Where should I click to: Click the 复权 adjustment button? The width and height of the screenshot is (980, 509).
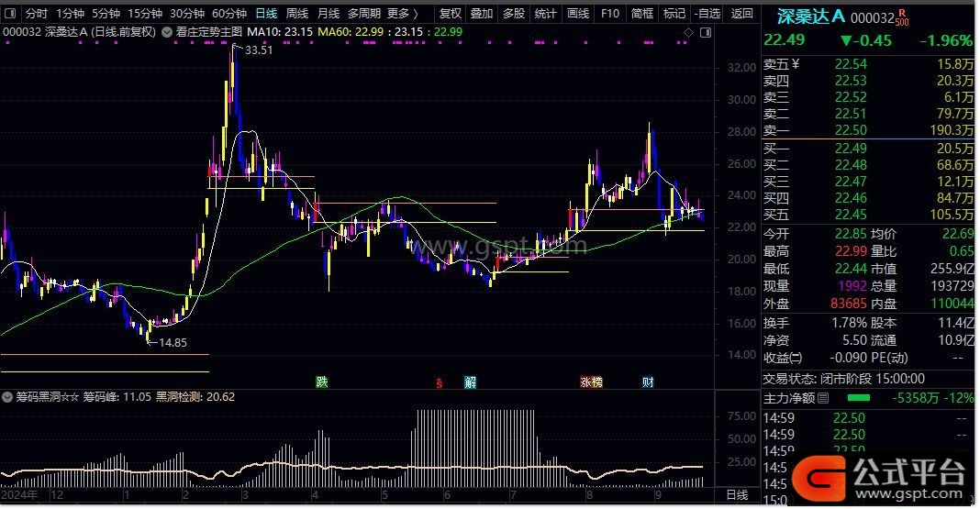coord(450,14)
